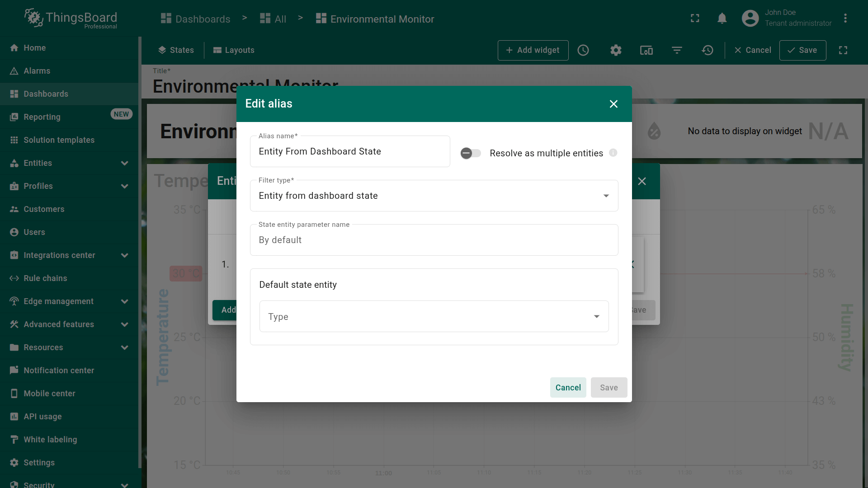This screenshot has height=488, width=868.
Task: Go to Alarms in the sidebar
Action: click(37, 71)
